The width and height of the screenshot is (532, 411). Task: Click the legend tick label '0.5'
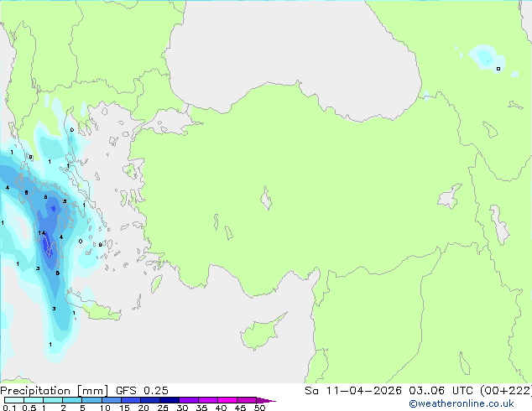click(29, 408)
